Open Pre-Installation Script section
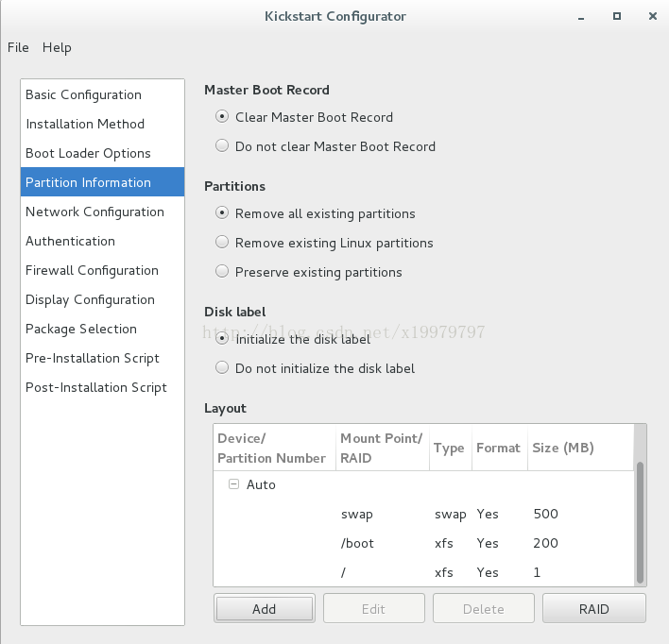Image resolution: width=669 pixels, height=644 pixels. [x=102, y=358]
